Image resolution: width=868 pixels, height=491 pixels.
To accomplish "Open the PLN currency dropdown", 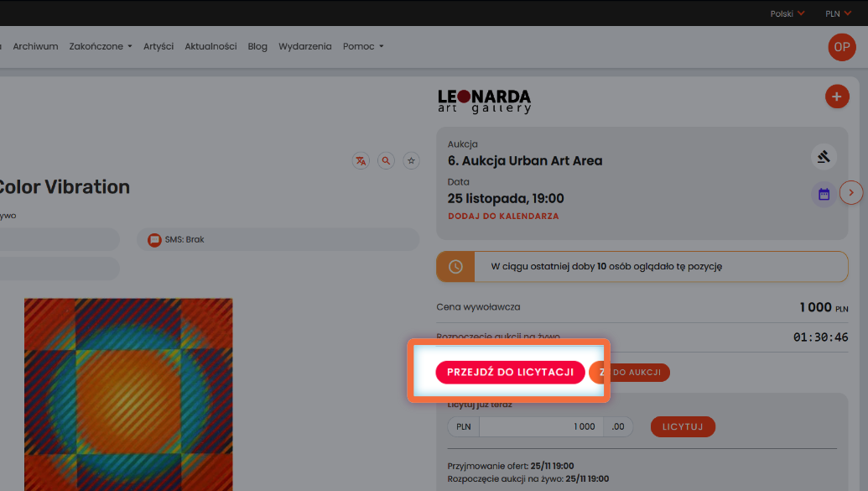I will (x=838, y=13).
